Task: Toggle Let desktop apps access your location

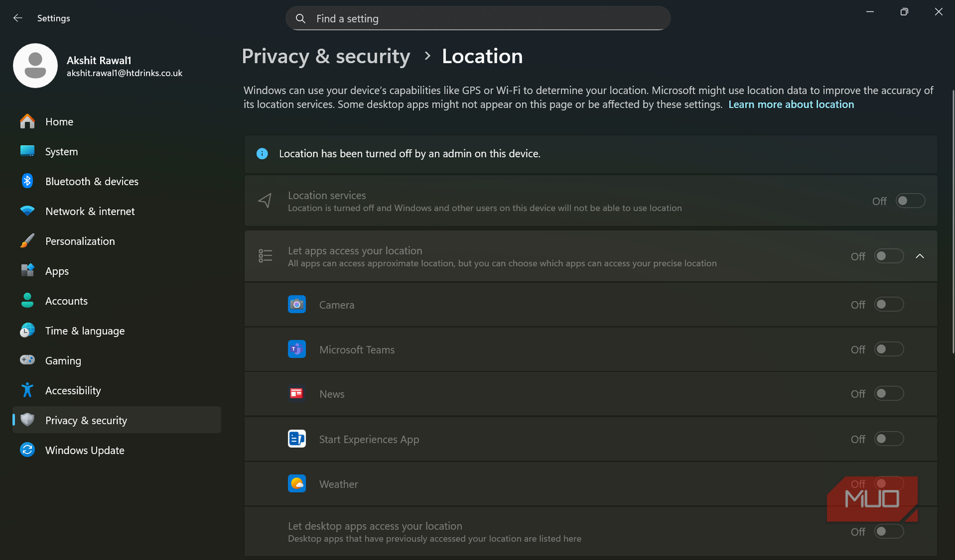Action: [x=888, y=531]
